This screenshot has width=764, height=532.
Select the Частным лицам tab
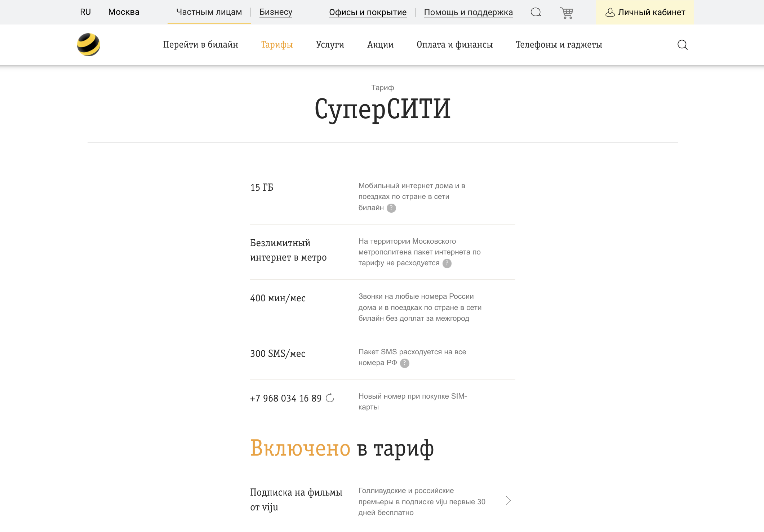(209, 12)
